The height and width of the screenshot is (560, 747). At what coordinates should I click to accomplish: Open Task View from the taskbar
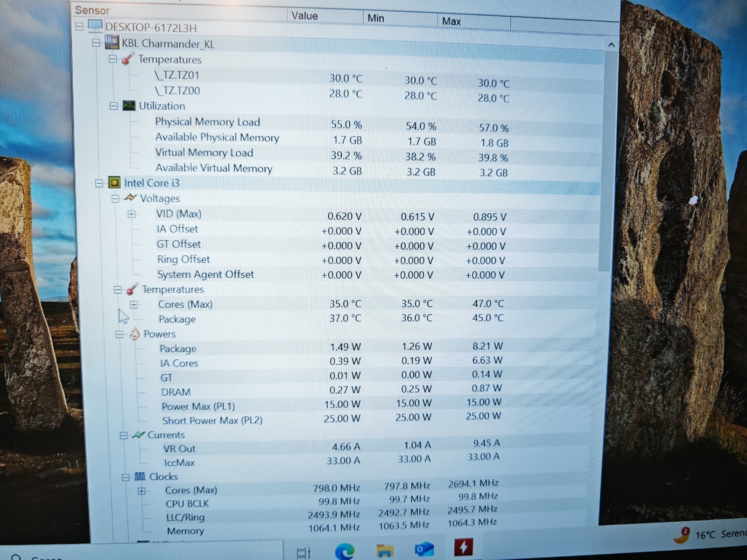tap(303, 553)
